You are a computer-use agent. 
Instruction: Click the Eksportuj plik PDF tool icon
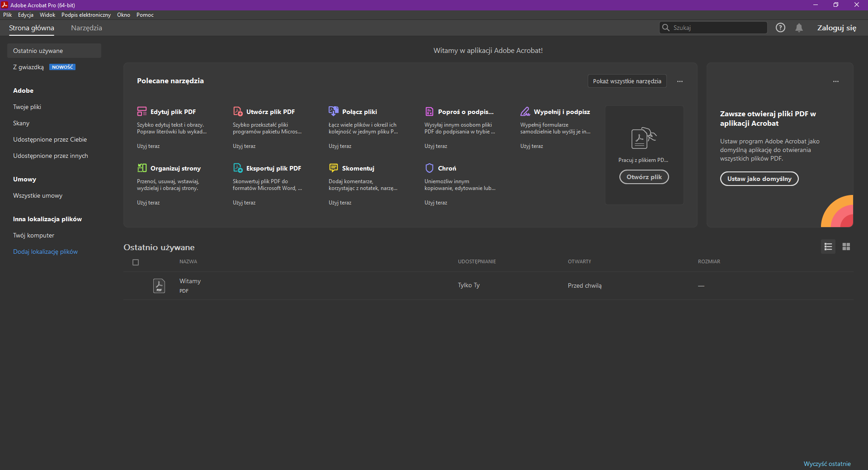(238, 168)
